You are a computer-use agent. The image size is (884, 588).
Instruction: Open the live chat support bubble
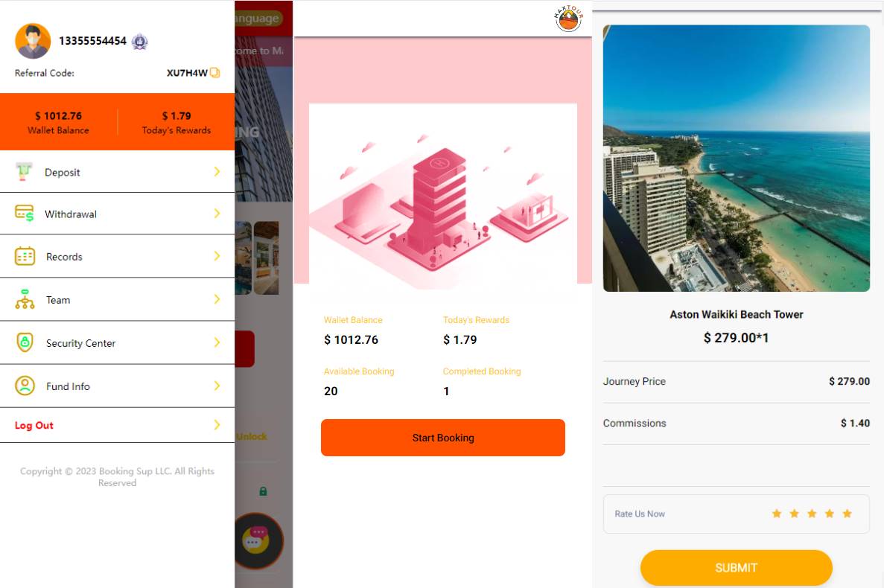(x=255, y=540)
